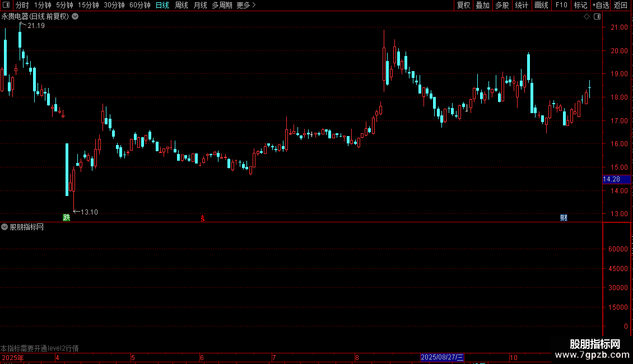
Task: Switch to 月线 monthly chart
Action: tap(200, 5)
